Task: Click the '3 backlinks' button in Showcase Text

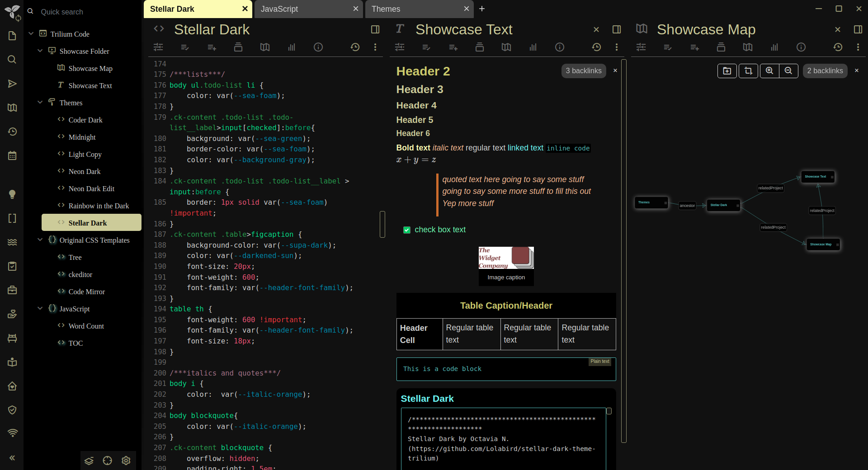Action: 584,71
